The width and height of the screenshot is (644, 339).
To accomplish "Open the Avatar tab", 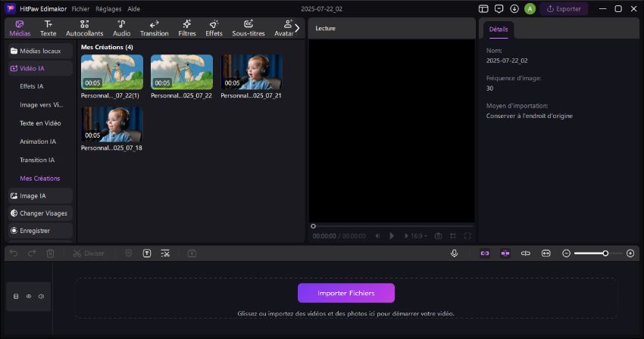I will [284, 28].
